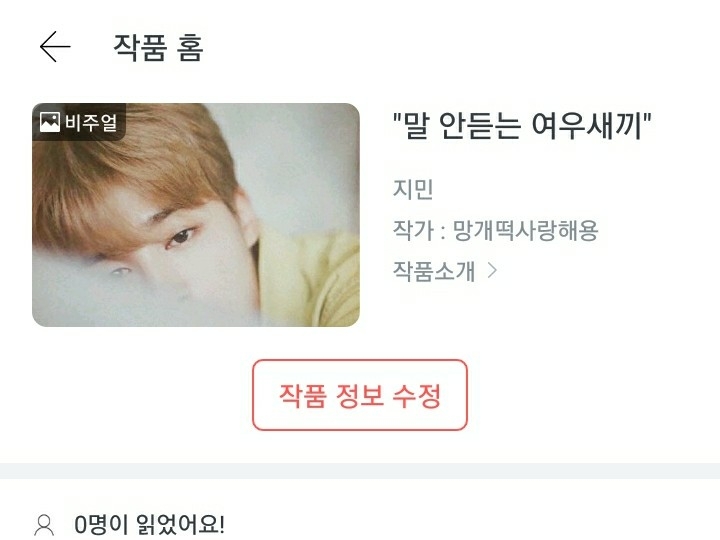The image size is (720, 540).
Task: Tap the gray section divider bar
Action: [360, 471]
